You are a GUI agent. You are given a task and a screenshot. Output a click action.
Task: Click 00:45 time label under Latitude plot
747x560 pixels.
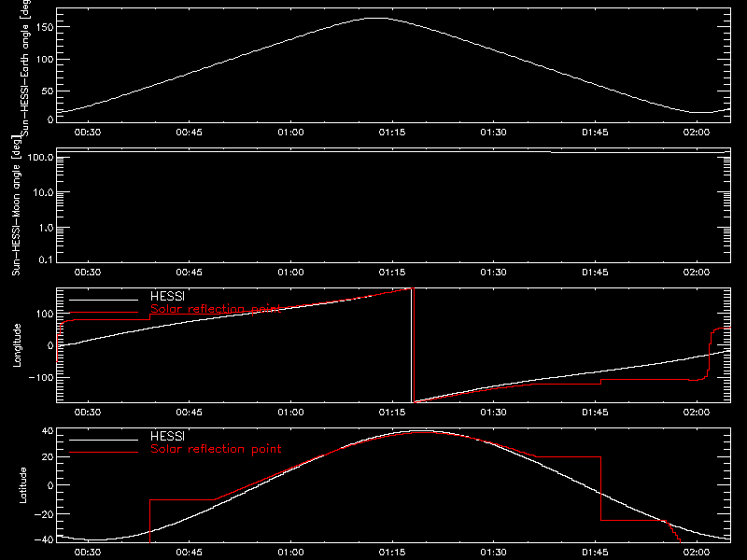pos(190,553)
